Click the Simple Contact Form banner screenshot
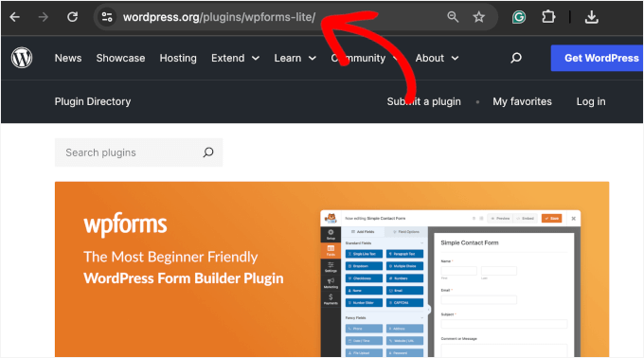644x358 pixels. click(x=451, y=283)
